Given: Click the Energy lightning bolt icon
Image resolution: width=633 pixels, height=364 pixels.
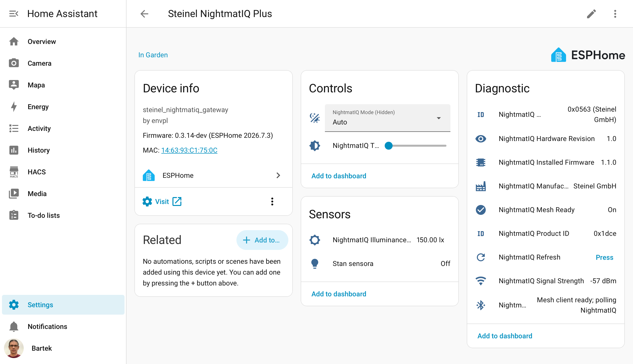Looking at the screenshot, I should [14, 107].
